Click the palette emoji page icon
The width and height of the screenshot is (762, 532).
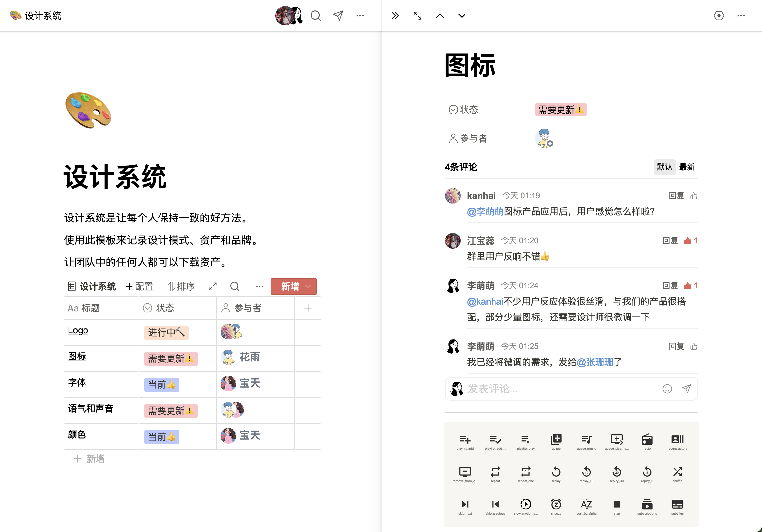88,110
